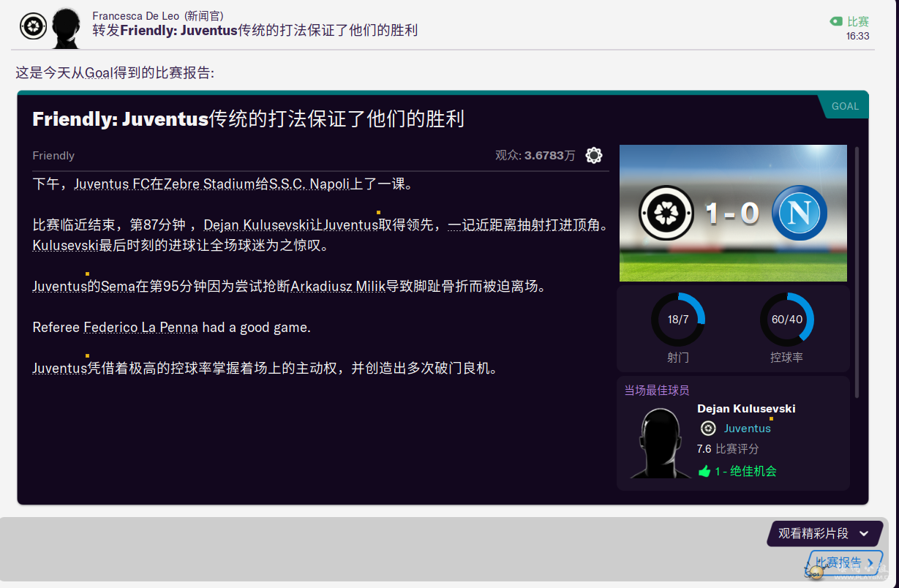Screen dimensions: 899x588
Task: Click the possession 60/40 ring chart
Action: click(787, 320)
